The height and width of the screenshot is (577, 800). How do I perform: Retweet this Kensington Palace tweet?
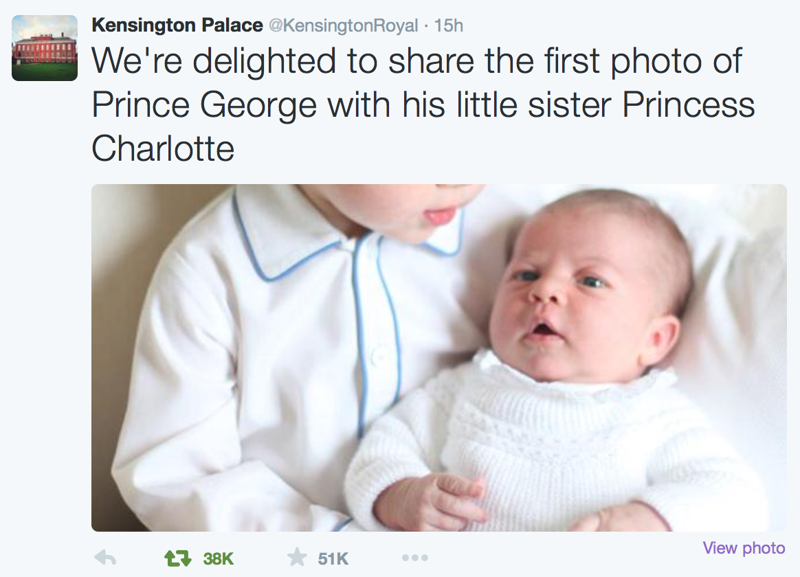point(178,558)
